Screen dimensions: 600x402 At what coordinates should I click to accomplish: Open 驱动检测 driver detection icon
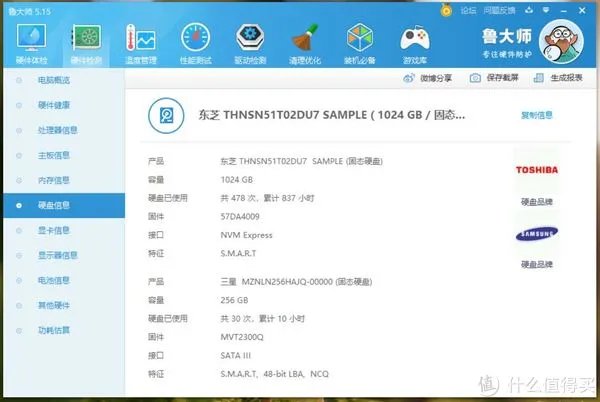click(250, 38)
